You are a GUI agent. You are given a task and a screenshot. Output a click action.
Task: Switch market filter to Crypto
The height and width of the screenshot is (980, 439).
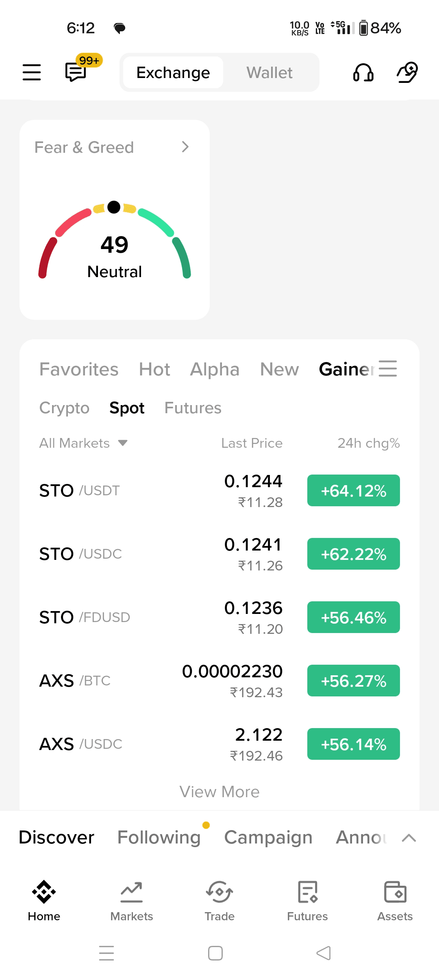pyautogui.click(x=64, y=408)
